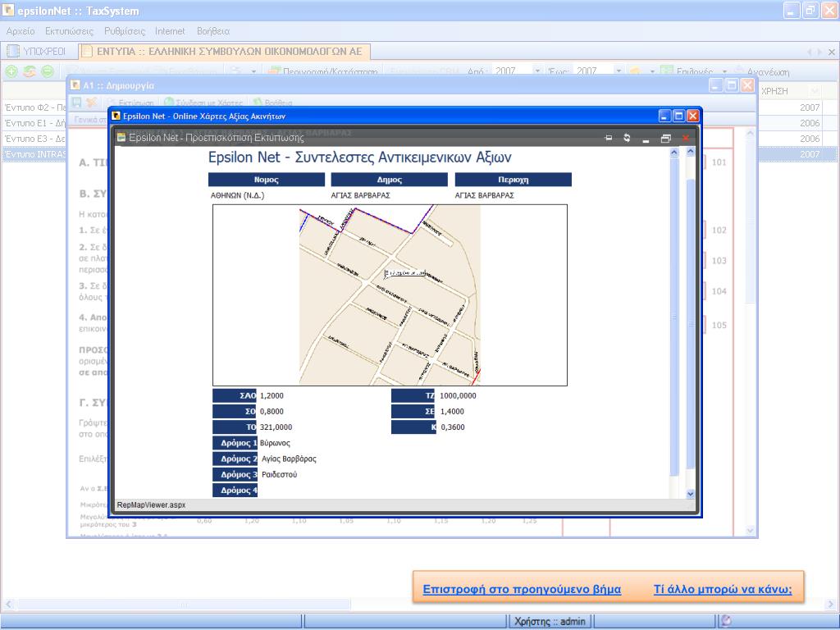Click the green add record toolbar icon
The height and width of the screenshot is (630, 840).
11,71
